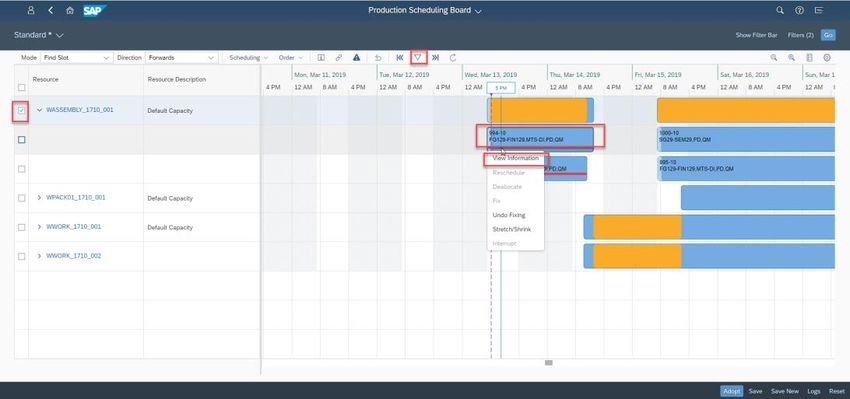Tick the WWORK_1710_002 row checkbox
The height and width of the screenshot is (399, 850).
point(21,256)
